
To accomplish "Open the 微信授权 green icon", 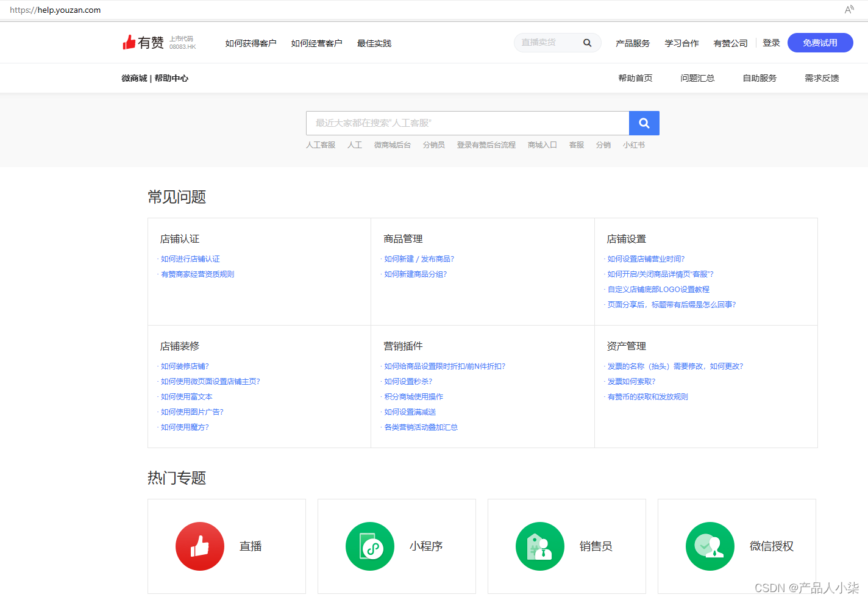I will coord(710,546).
